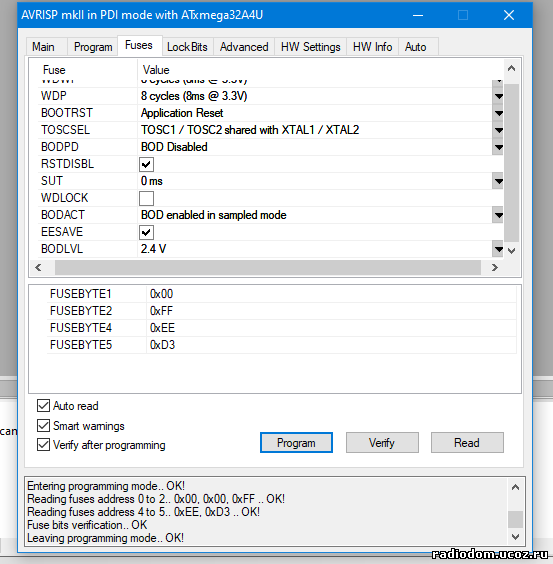Open the BODPD dropdown arrow
The height and width of the screenshot is (564, 553).
[x=498, y=147]
